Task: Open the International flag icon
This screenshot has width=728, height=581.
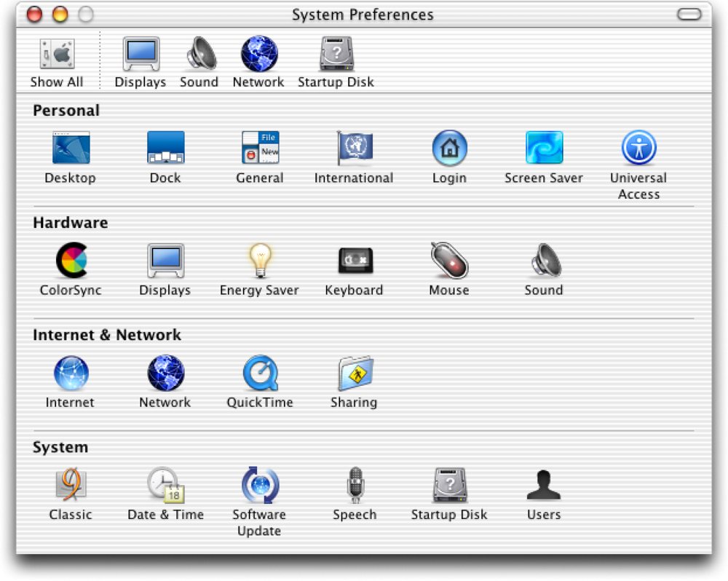Action: 355,148
